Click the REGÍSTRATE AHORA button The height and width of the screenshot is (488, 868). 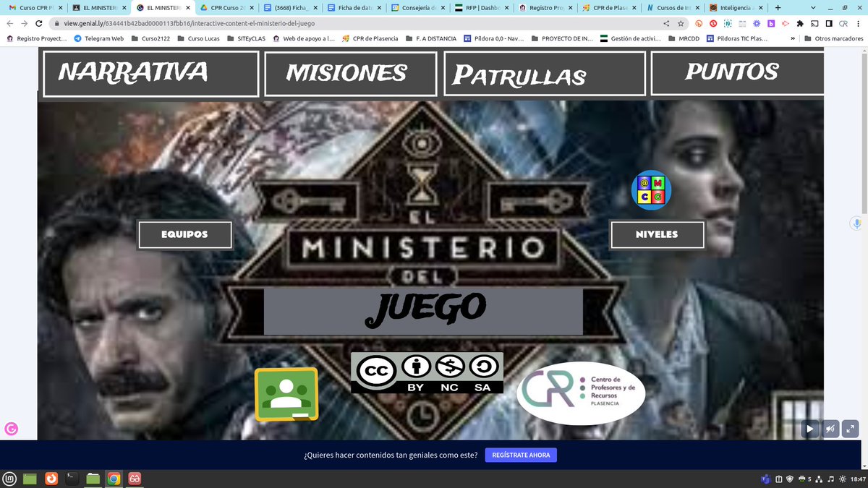click(x=521, y=455)
